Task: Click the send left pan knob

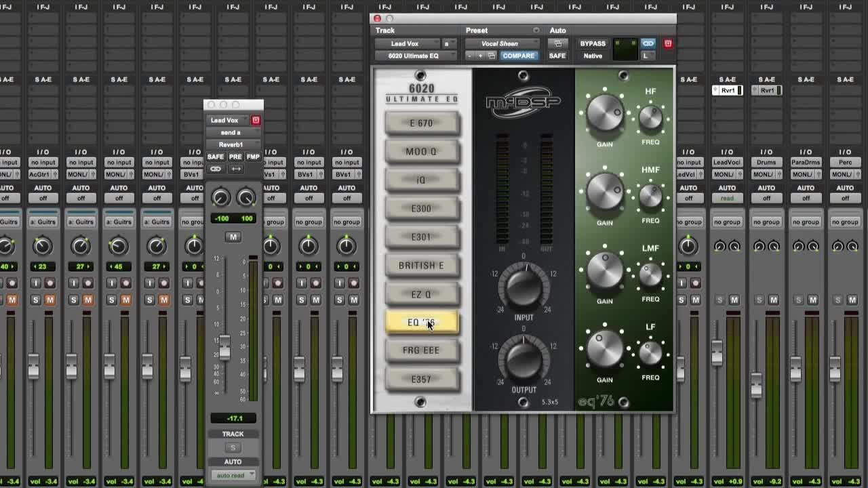Action: click(x=220, y=198)
